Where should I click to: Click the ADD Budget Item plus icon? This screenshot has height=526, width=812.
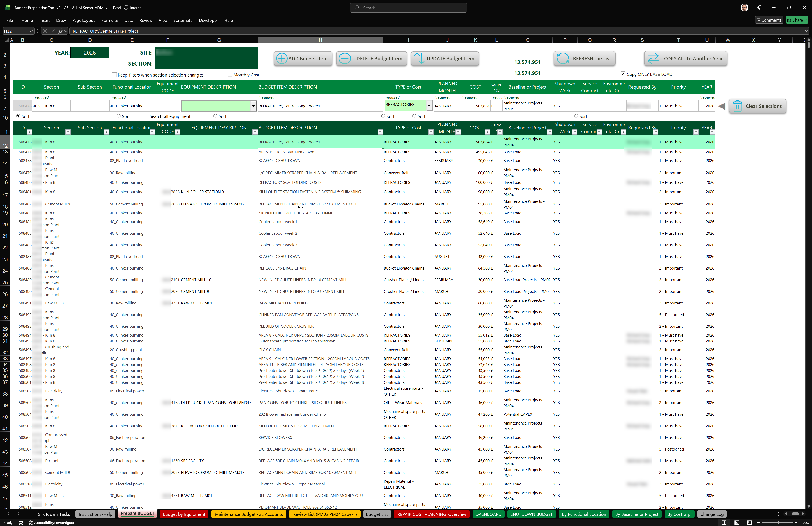(x=281, y=58)
